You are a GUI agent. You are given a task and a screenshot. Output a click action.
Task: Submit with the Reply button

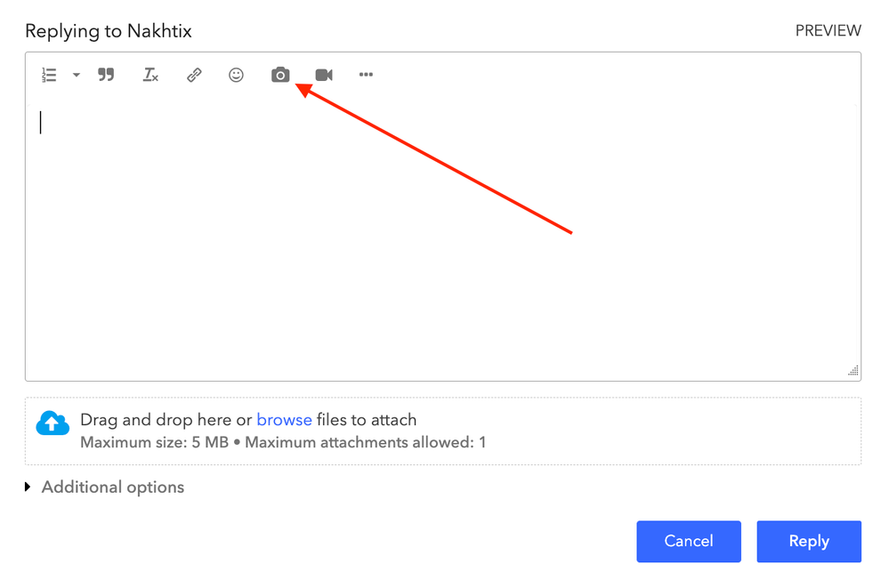coord(808,541)
